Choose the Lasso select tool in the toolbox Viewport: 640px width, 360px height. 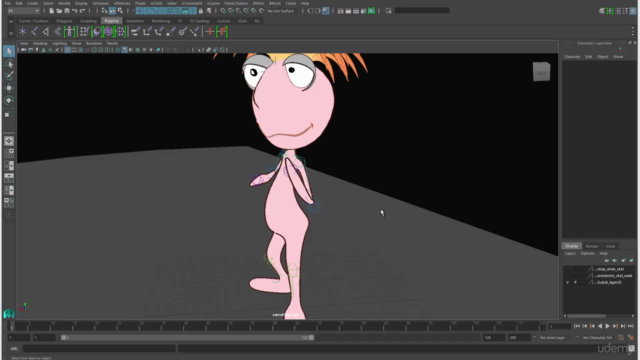click(x=9, y=64)
